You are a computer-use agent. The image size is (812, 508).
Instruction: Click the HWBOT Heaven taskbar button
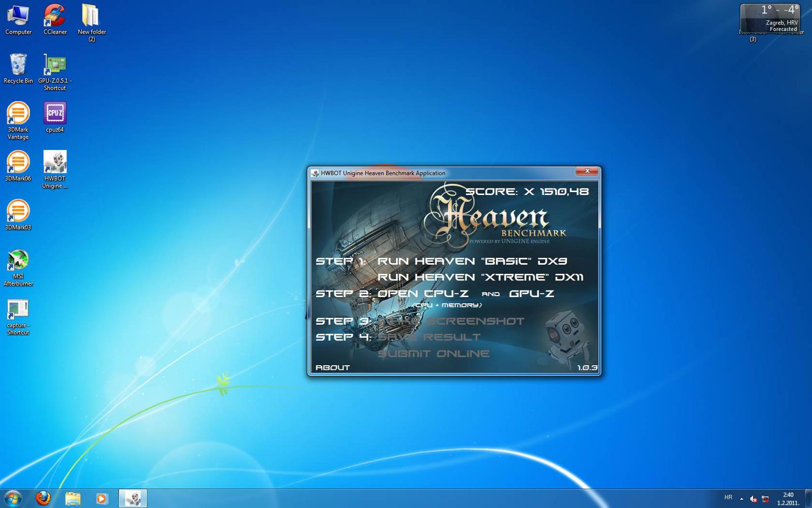[x=133, y=498]
